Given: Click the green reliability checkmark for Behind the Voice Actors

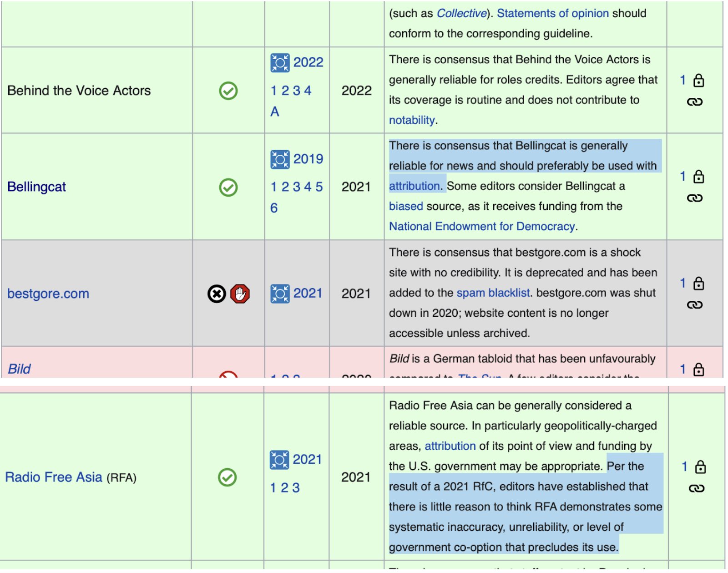Looking at the screenshot, I should click(x=227, y=90).
